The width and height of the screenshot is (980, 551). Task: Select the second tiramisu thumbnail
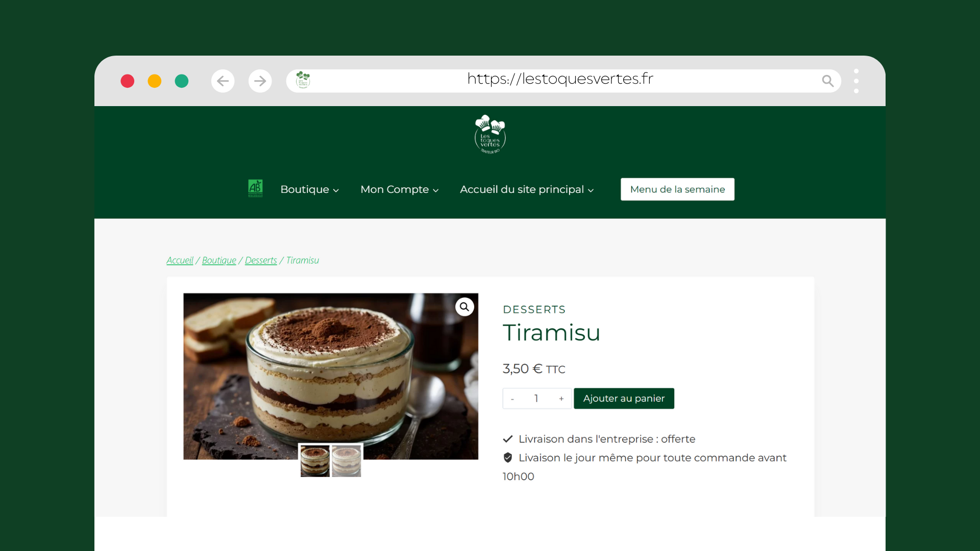[x=347, y=461]
